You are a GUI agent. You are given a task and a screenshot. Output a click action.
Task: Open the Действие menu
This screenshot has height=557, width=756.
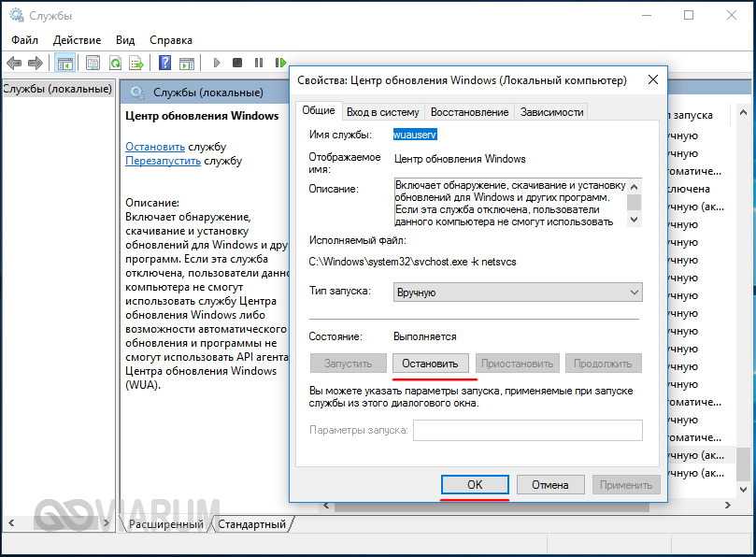coord(77,40)
